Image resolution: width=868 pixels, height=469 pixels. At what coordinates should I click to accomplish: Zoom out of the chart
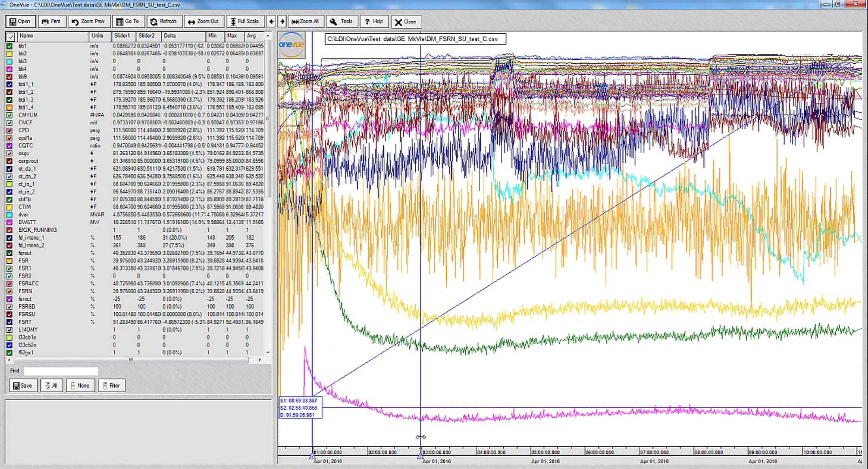(x=204, y=22)
